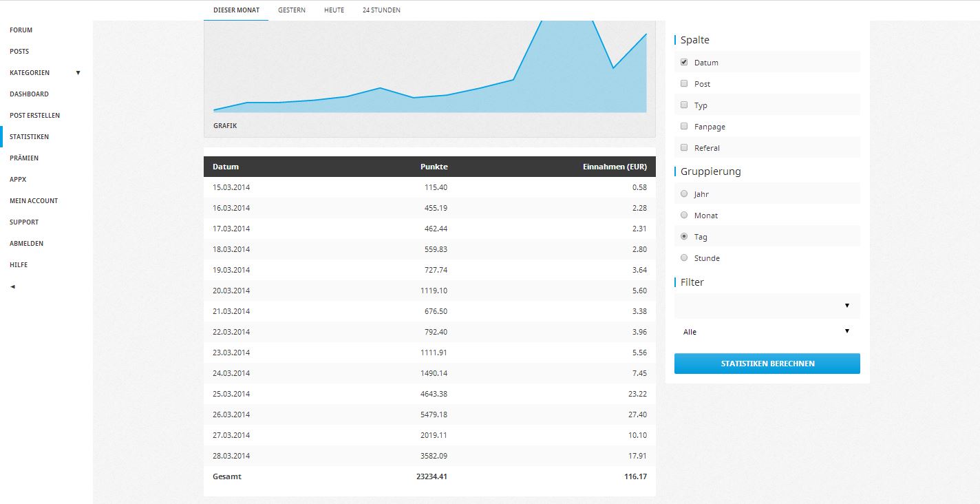
Task: Switch to the 24 Stunden tab
Action: coord(381,10)
